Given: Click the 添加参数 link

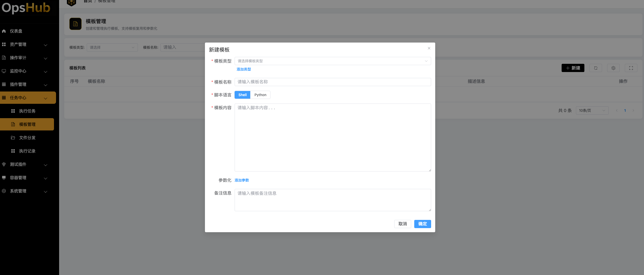Looking at the screenshot, I should pos(242,180).
